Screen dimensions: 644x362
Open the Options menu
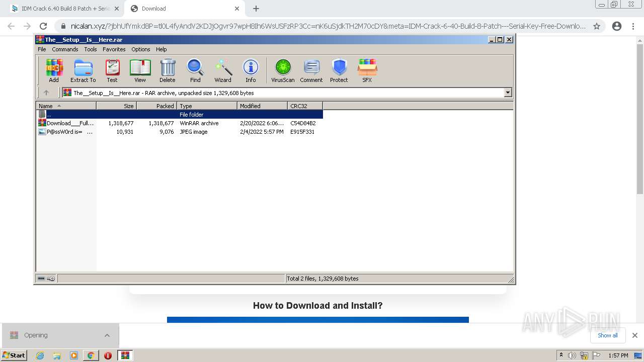pos(141,49)
